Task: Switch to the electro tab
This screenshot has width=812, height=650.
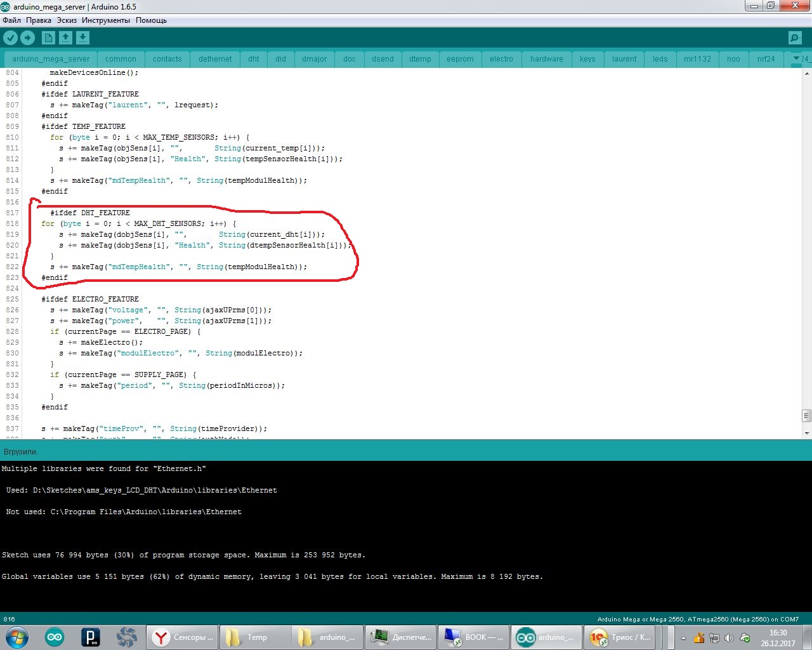Action: (501, 59)
